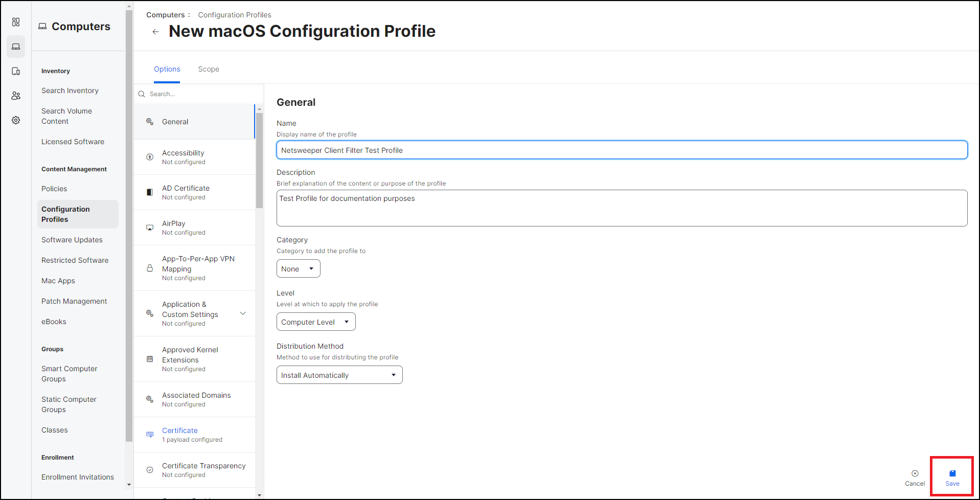Viewport: 980px width, 500px height.
Task: Switch to the Scope tab
Action: coord(209,69)
